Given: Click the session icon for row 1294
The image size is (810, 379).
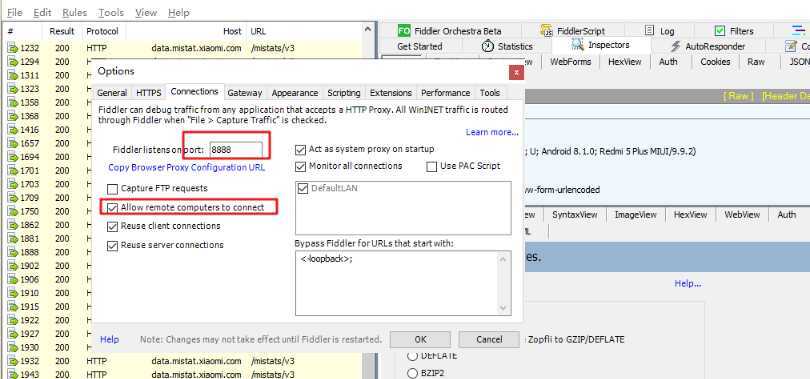Looking at the screenshot, I should (x=13, y=62).
